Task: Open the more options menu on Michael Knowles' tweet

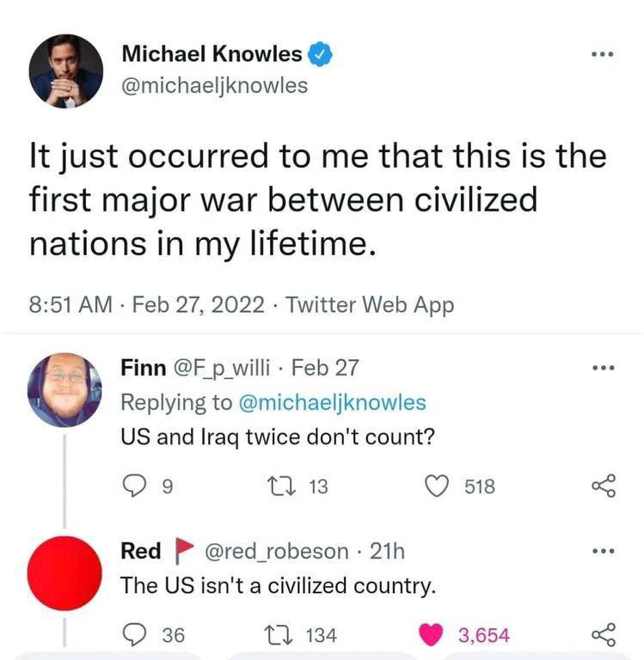Action: (603, 54)
